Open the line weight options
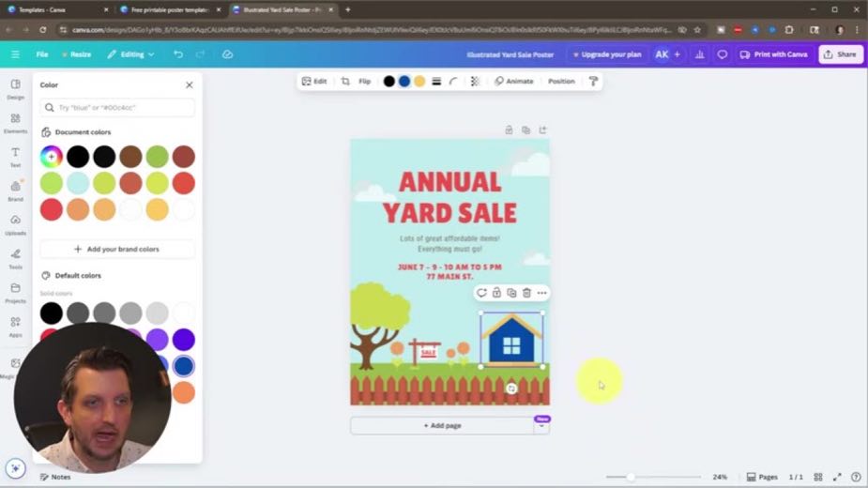The width and height of the screenshot is (868, 488). [x=436, y=82]
